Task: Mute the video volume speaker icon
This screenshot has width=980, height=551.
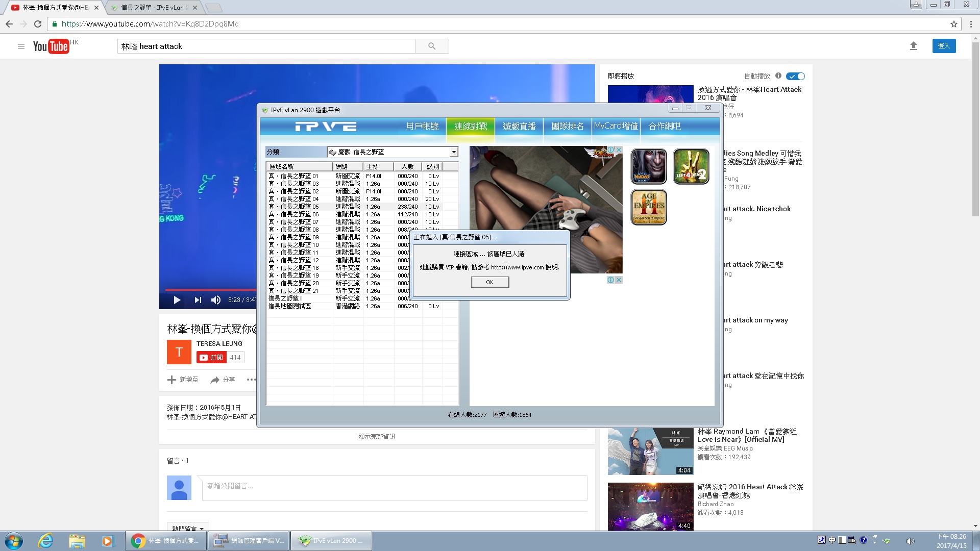Action: pyautogui.click(x=216, y=300)
